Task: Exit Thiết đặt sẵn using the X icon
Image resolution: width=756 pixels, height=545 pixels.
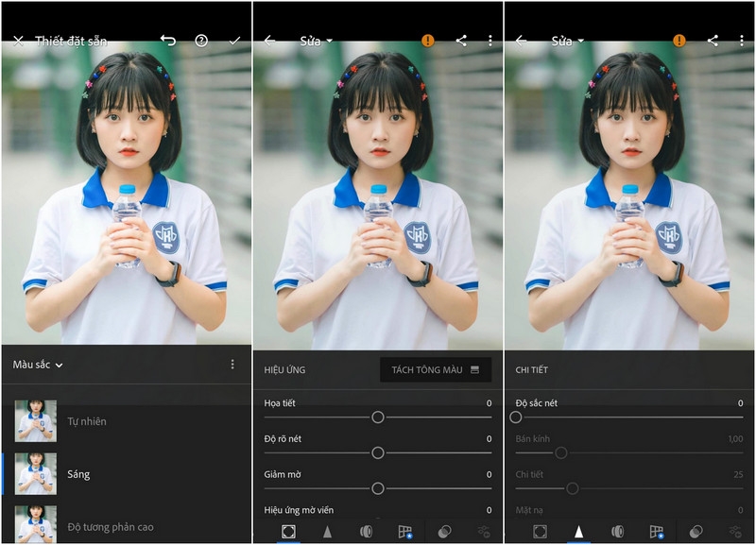Action: pyautogui.click(x=18, y=41)
